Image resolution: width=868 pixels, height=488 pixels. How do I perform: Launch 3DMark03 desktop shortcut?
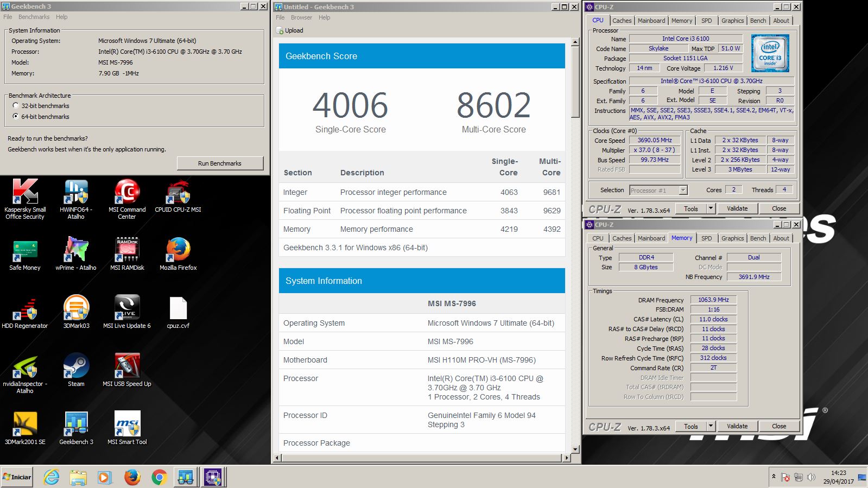coord(76,312)
